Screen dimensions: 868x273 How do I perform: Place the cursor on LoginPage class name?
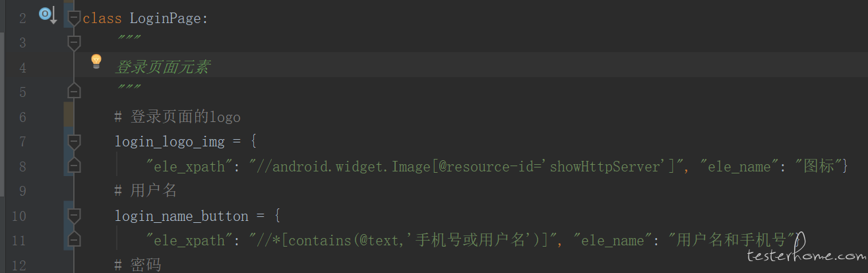tap(169, 18)
